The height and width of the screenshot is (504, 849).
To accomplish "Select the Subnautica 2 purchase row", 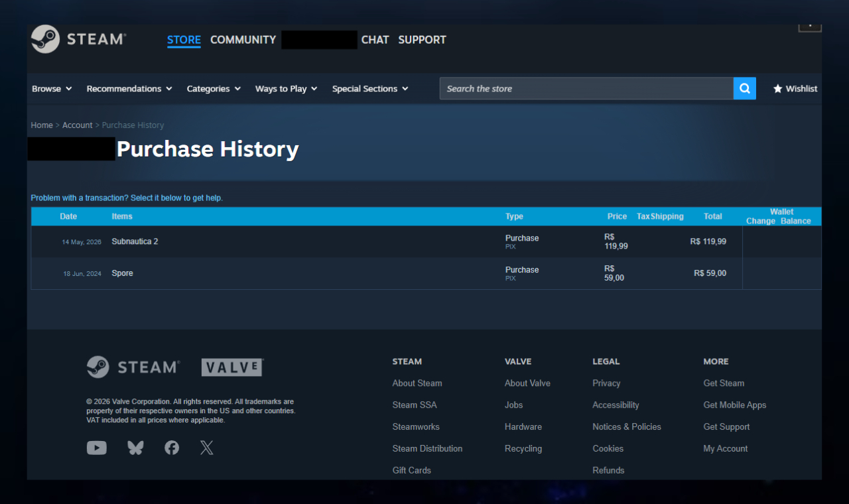I will pyautogui.click(x=426, y=241).
